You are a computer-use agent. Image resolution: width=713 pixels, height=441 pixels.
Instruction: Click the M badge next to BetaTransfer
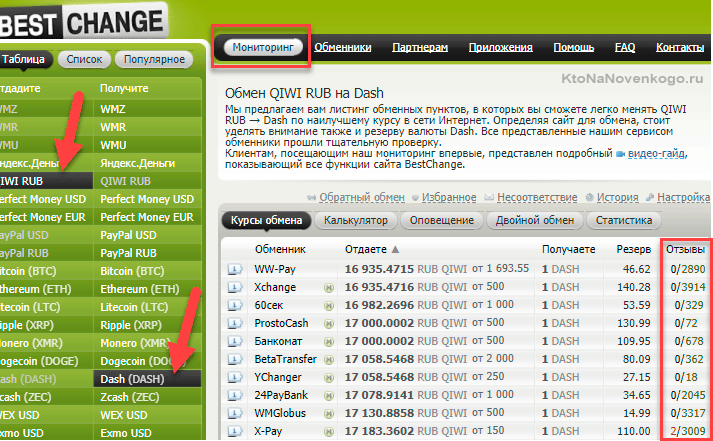329,360
